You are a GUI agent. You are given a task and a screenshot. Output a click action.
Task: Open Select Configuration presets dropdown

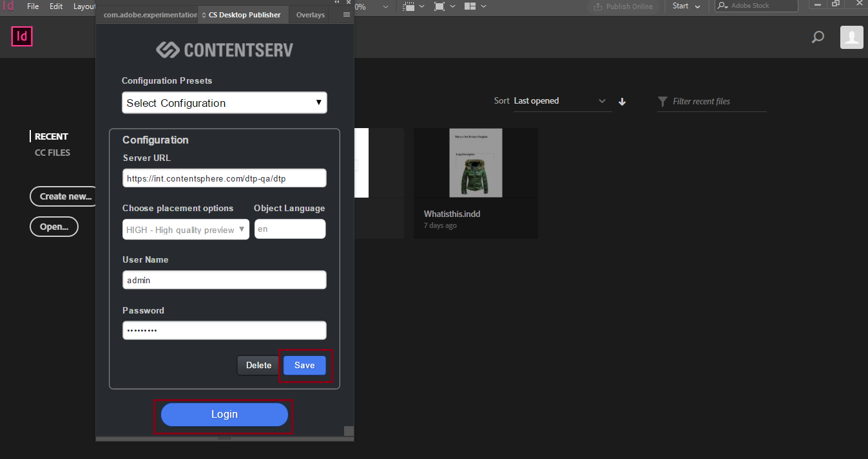[x=224, y=103]
